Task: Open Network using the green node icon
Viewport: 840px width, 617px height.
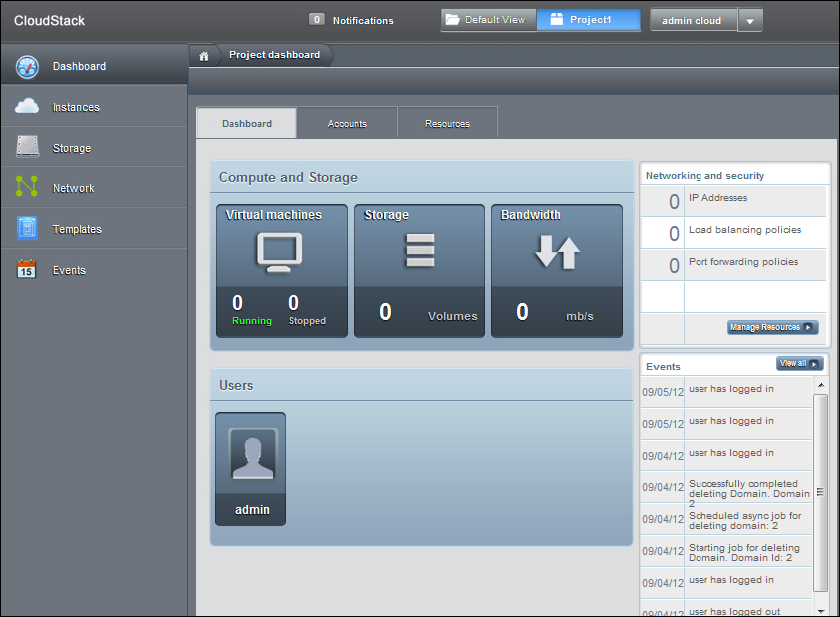Action: pos(27,187)
